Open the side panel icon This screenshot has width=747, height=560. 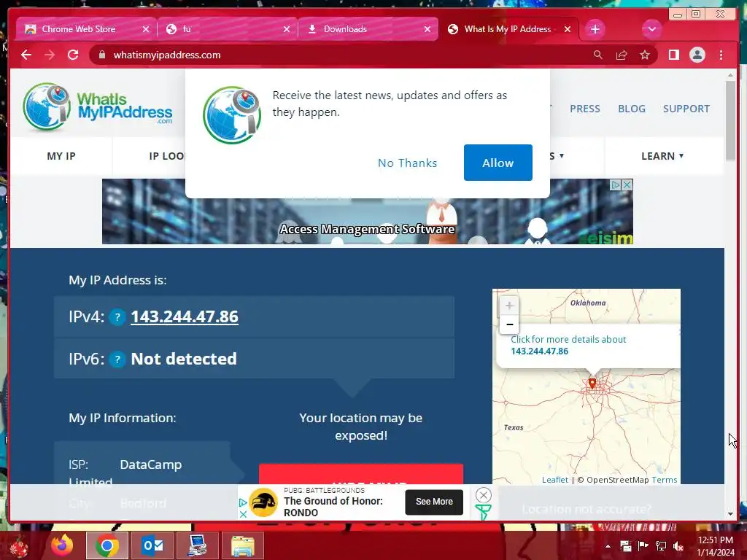673,55
